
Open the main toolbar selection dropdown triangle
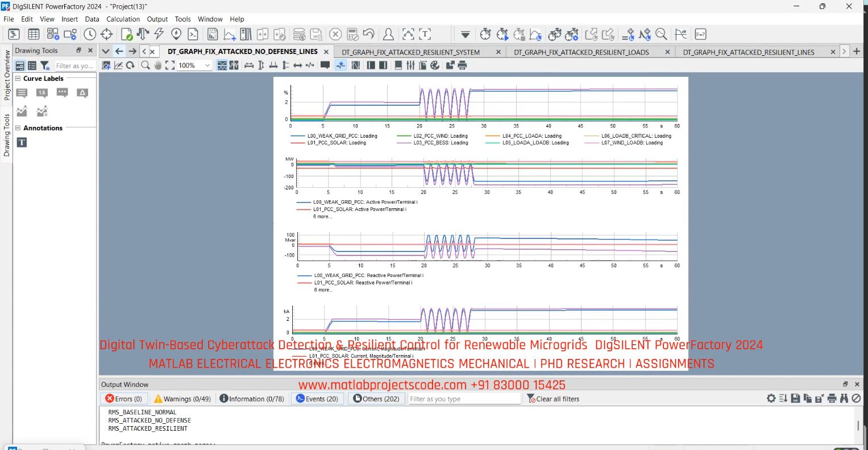pyautogui.click(x=465, y=35)
